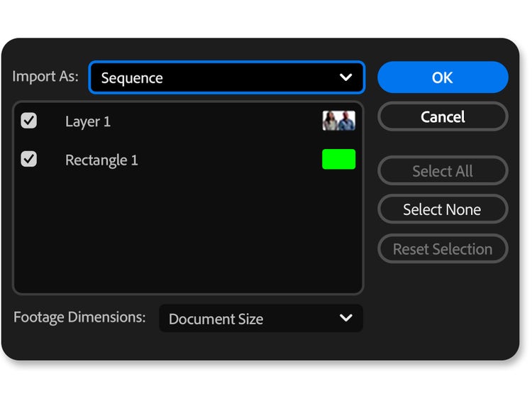The height and width of the screenshot is (399, 532).
Task: Click the Select All button
Action: tap(442, 171)
